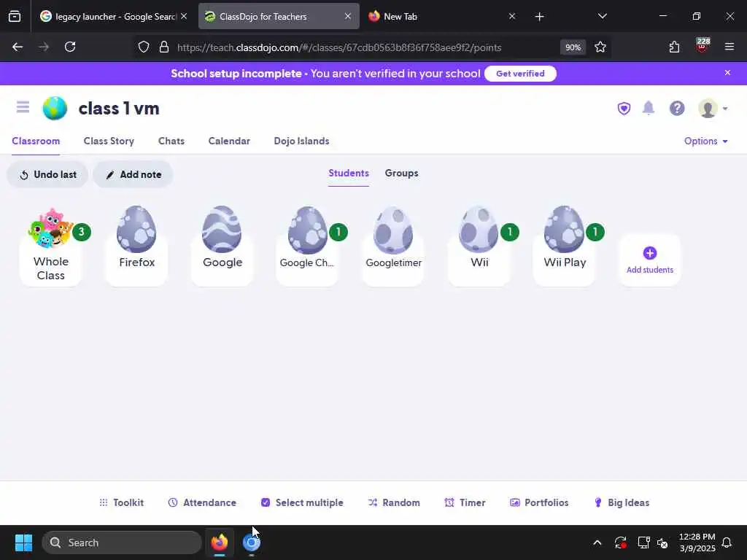This screenshot has height=560, width=747.
Task: Open the Timer alarm clock button
Action: [465, 503]
